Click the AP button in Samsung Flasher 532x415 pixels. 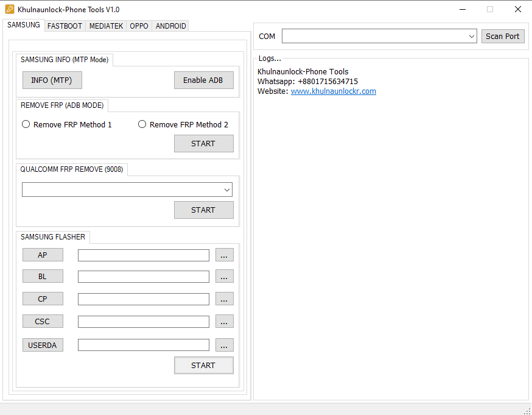click(43, 255)
